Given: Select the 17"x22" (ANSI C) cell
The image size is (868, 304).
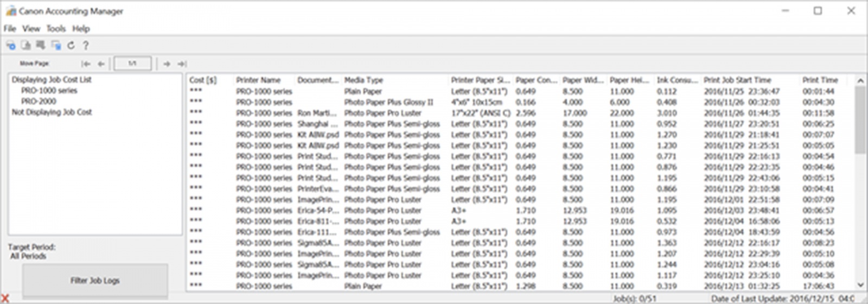Looking at the screenshot, I should [x=481, y=113].
